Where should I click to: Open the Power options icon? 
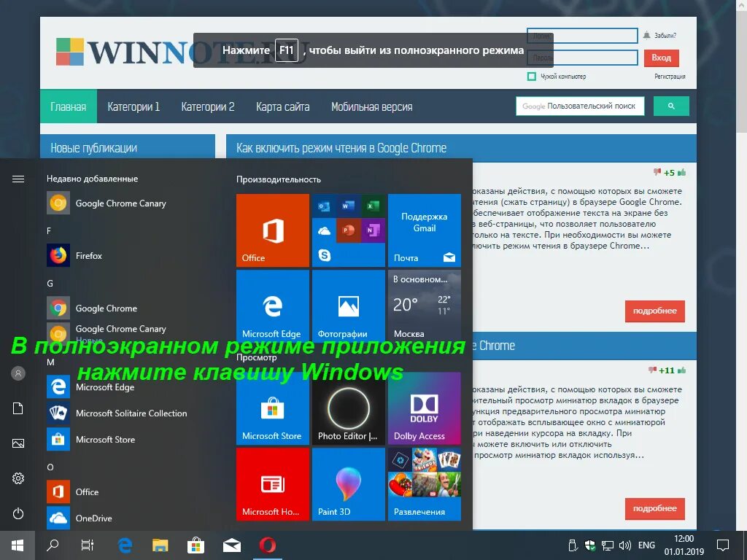18,513
